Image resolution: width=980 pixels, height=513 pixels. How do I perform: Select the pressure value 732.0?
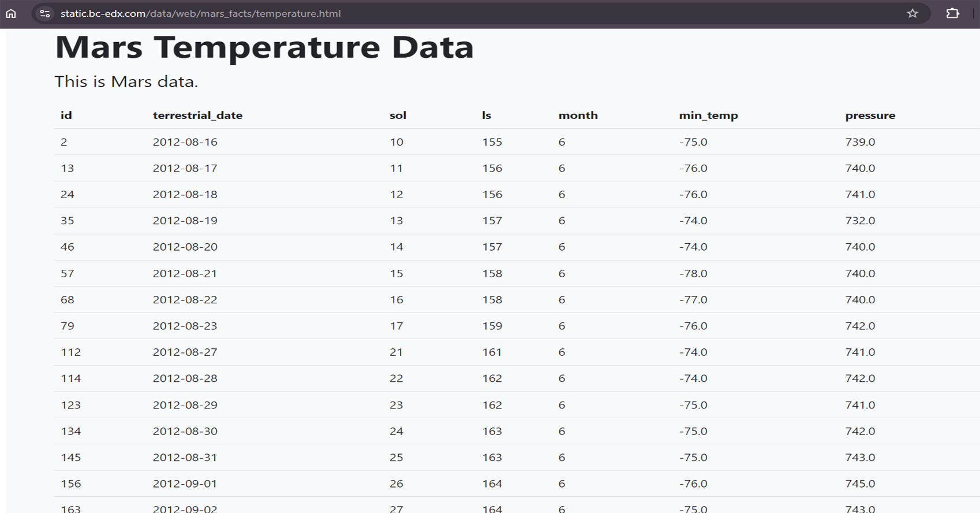(x=860, y=221)
